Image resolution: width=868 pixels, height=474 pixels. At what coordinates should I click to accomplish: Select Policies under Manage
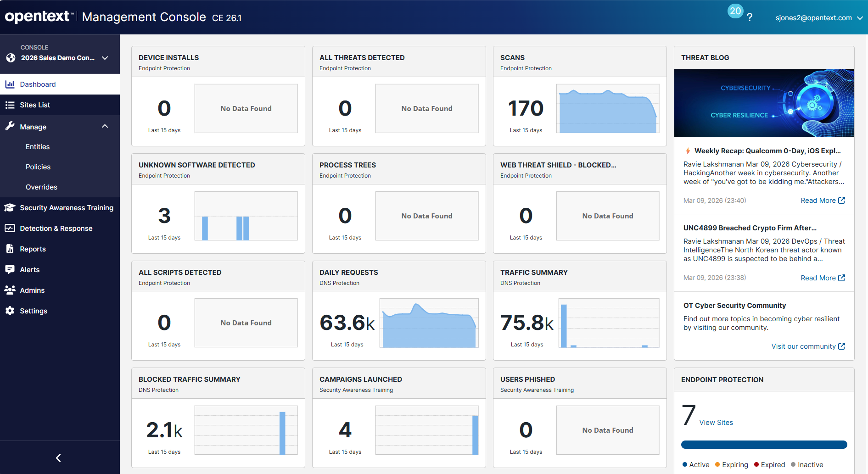[38, 167]
